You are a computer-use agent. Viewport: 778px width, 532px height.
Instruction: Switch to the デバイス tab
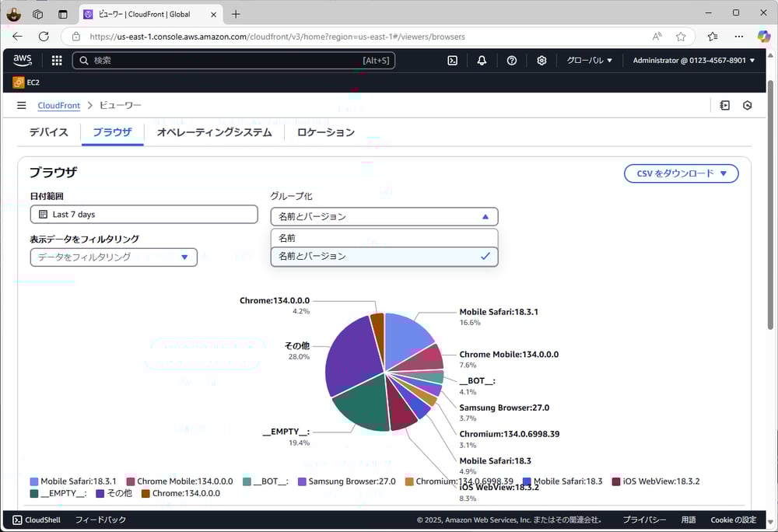coord(48,132)
